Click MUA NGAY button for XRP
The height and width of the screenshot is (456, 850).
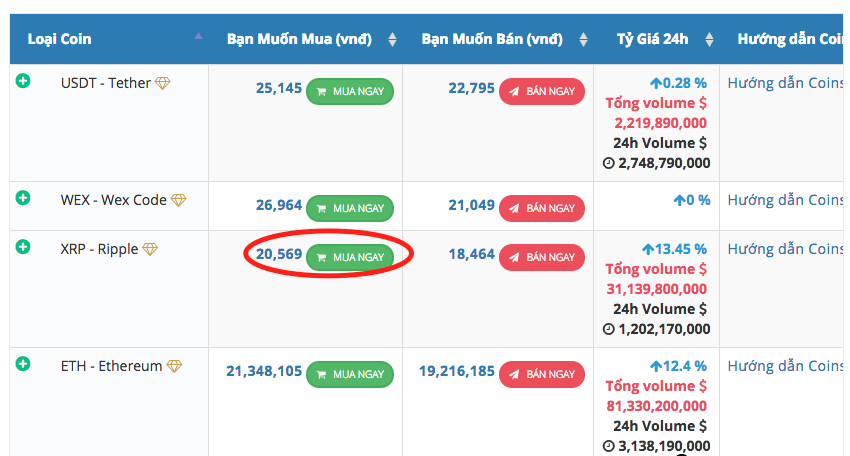point(350,257)
